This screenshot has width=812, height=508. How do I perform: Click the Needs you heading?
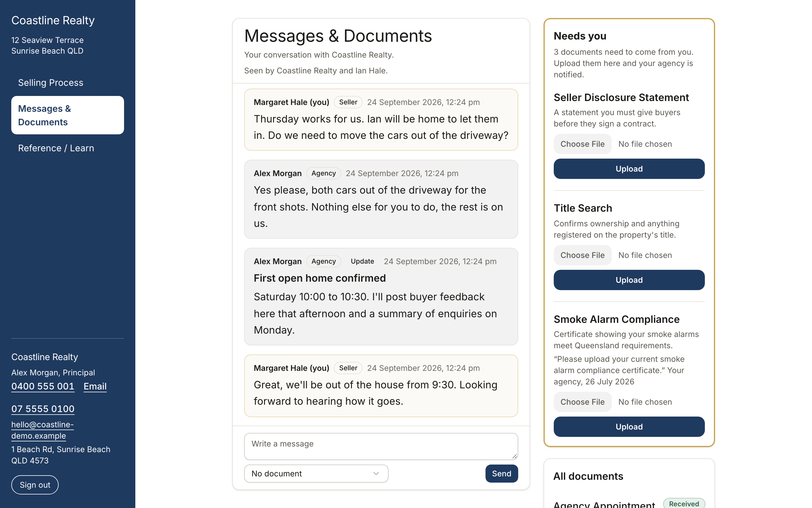[580, 36]
